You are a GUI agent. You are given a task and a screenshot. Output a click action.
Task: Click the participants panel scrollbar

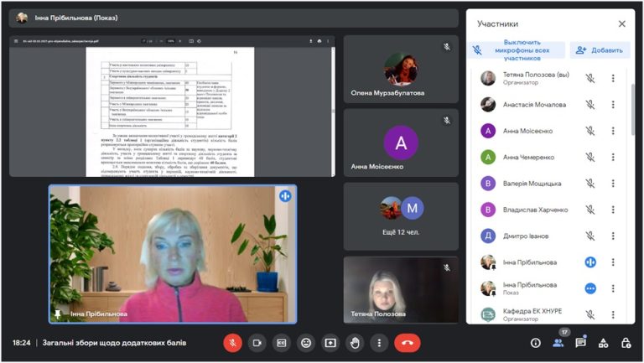coord(633,109)
